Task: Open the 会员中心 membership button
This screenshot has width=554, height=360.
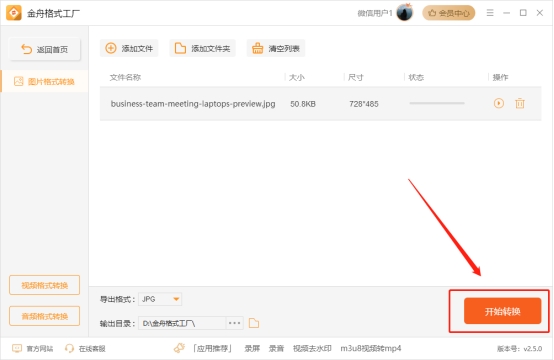Action: [449, 13]
